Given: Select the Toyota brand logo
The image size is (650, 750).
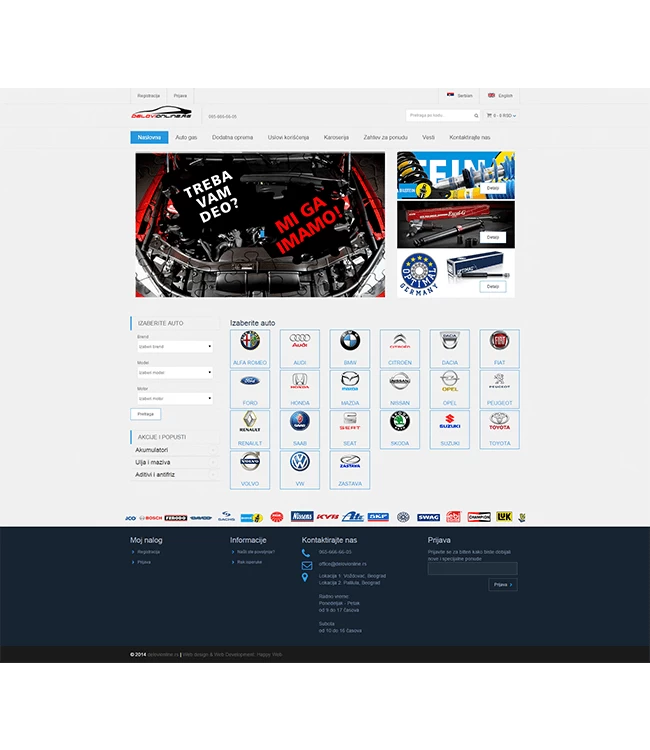Looking at the screenshot, I should [499, 421].
